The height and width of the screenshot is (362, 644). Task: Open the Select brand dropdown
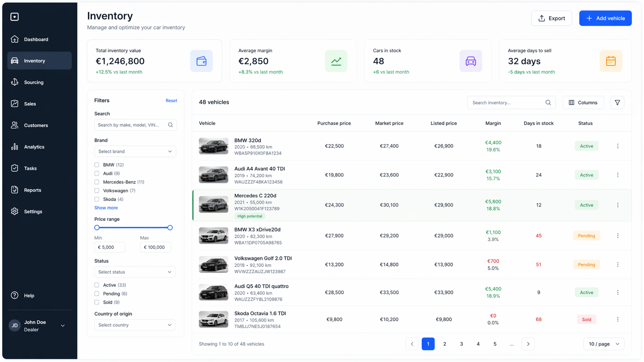pos(135,151)
